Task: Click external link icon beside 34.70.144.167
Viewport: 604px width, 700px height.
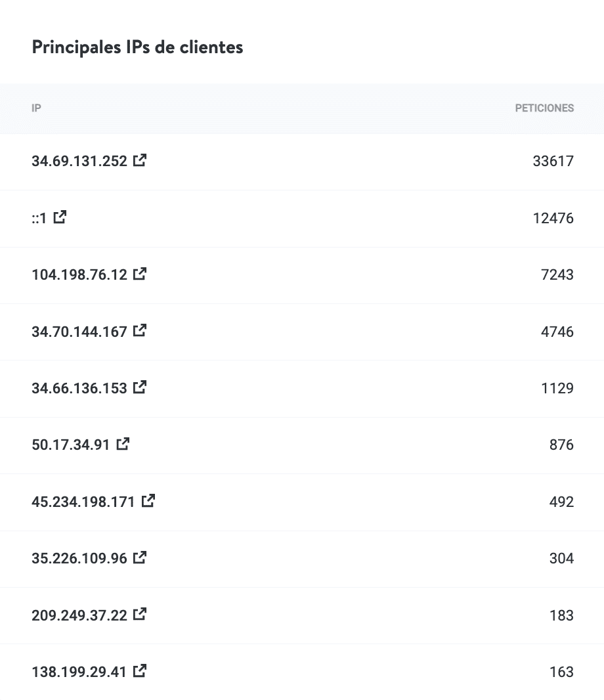Action: (140, 330)
